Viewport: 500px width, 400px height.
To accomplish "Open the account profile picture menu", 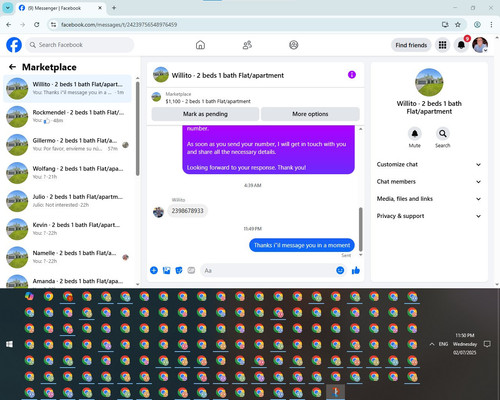I will coord(480,45).
